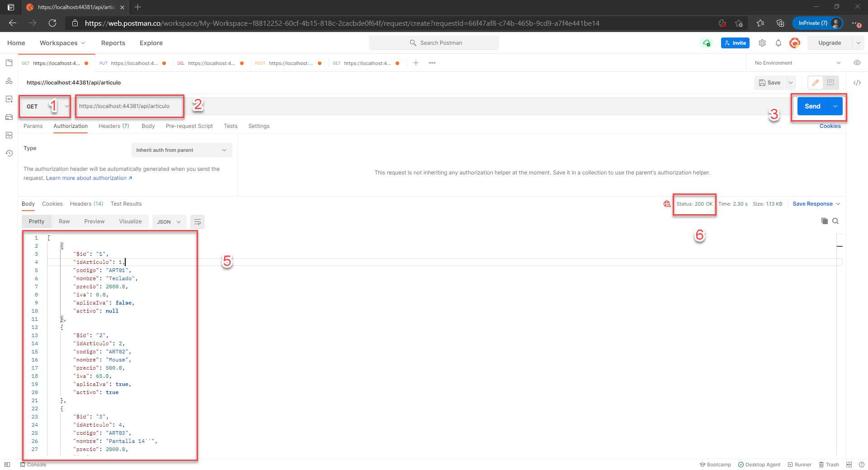Toggle two-pane layout icon
The width and height of the screenshot is (868, 470).
click(849, 465)
